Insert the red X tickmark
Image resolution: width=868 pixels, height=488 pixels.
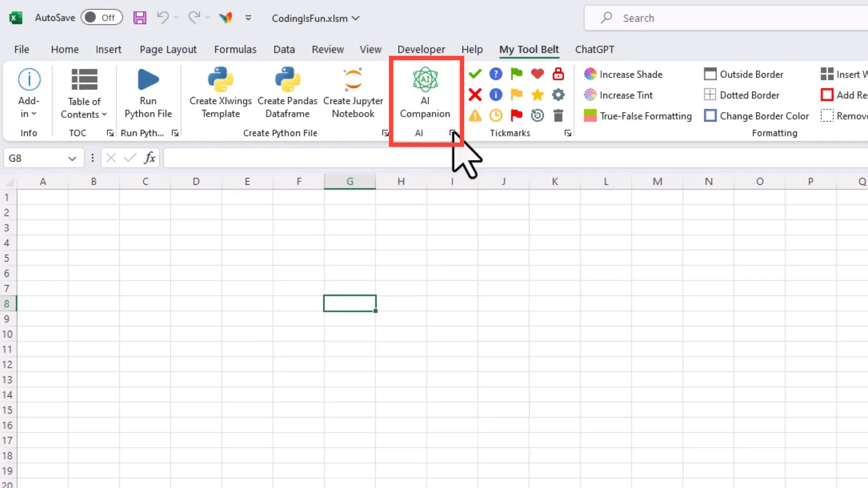point(475,95)
